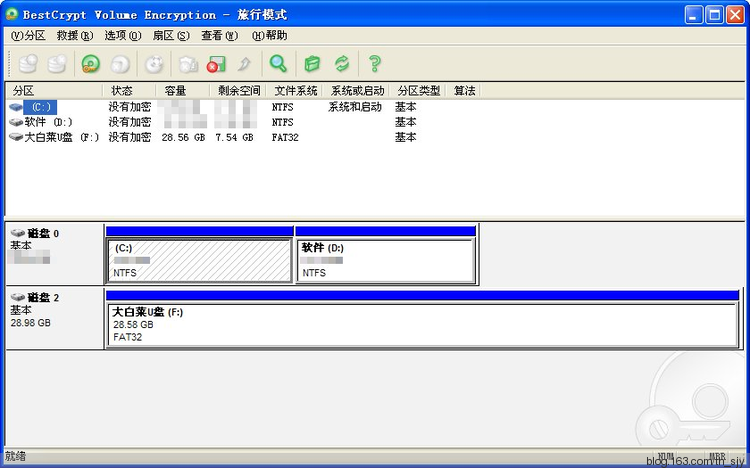Click the green refresh arrows icon

(x=342, y=64)
